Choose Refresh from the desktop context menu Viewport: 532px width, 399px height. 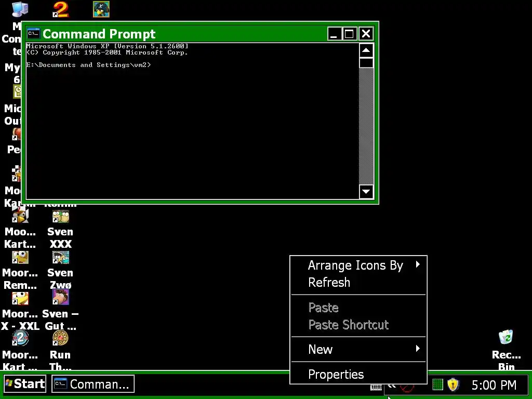(358, 282)
